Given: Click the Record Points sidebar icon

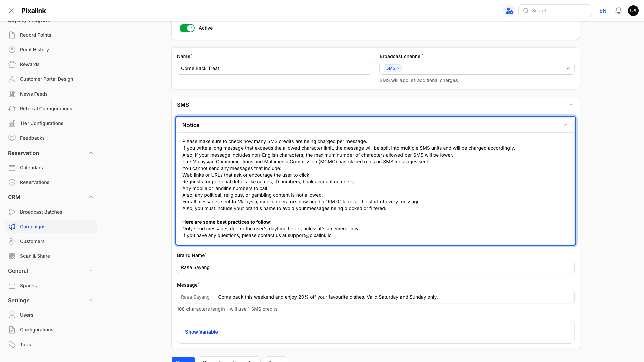Looking at the screenshot, I should pos(12,35).
